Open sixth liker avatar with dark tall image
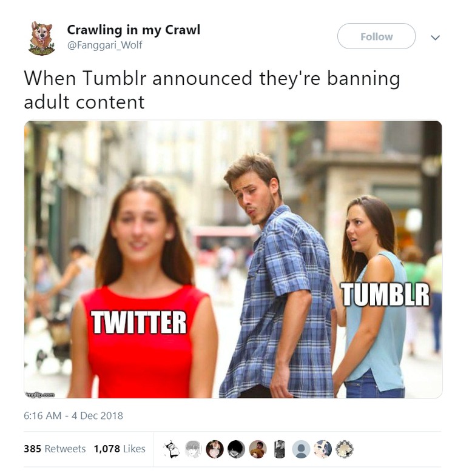 (280, 449)
